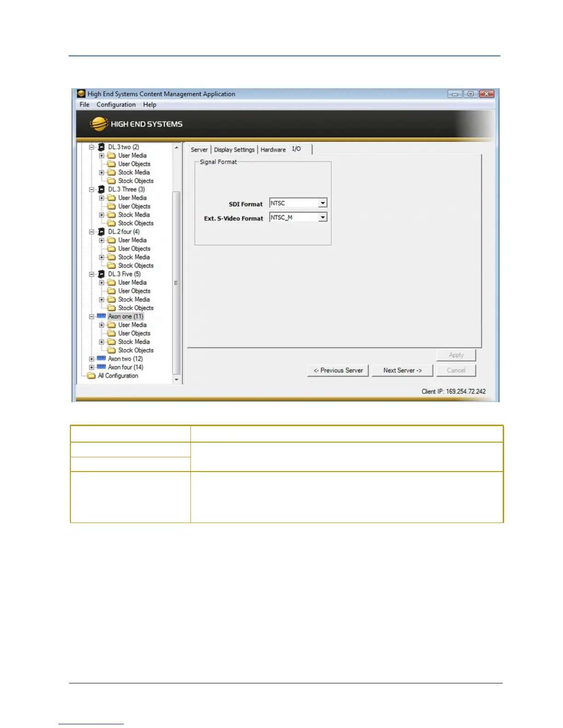Click Stock Objects folder icon under Axon one
The image size is (563, 728).
coord(111,350)
